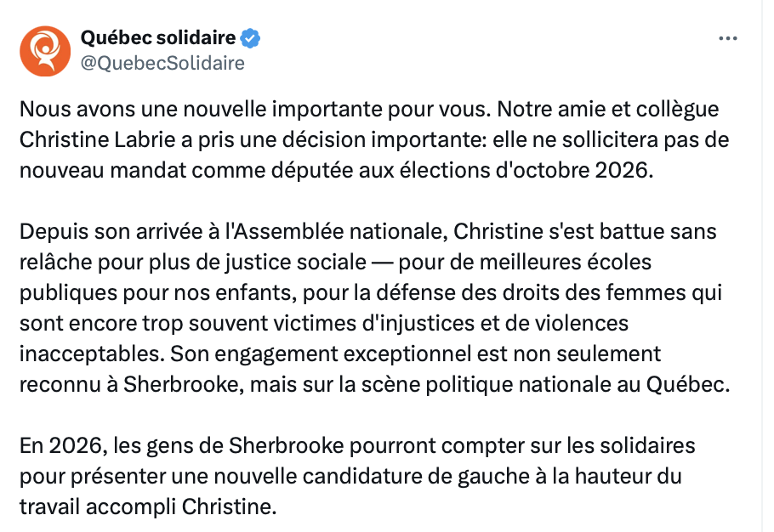The image size is (774, 532).
Task: Click En 2026 starting the last paragraph
Action: 60,445
